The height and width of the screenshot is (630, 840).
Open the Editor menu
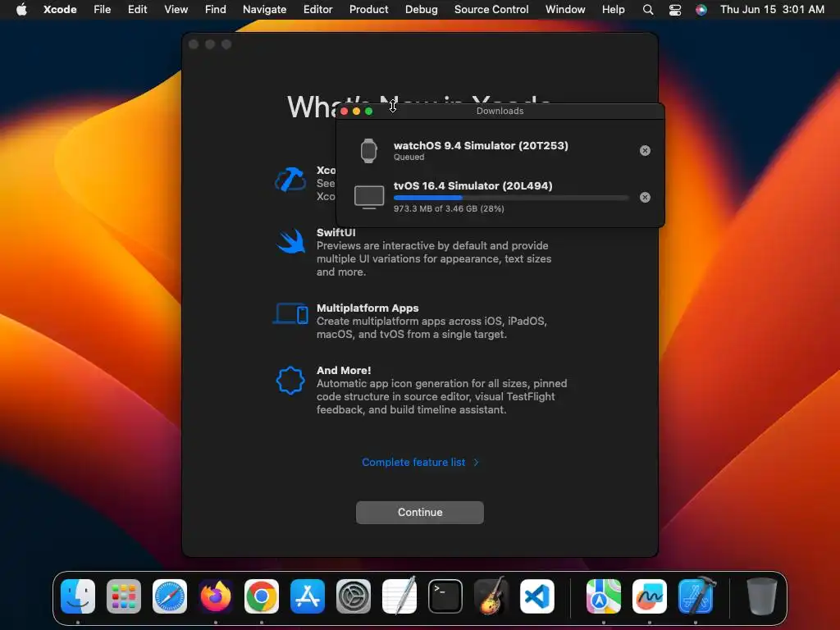click(x=317, y=9)
